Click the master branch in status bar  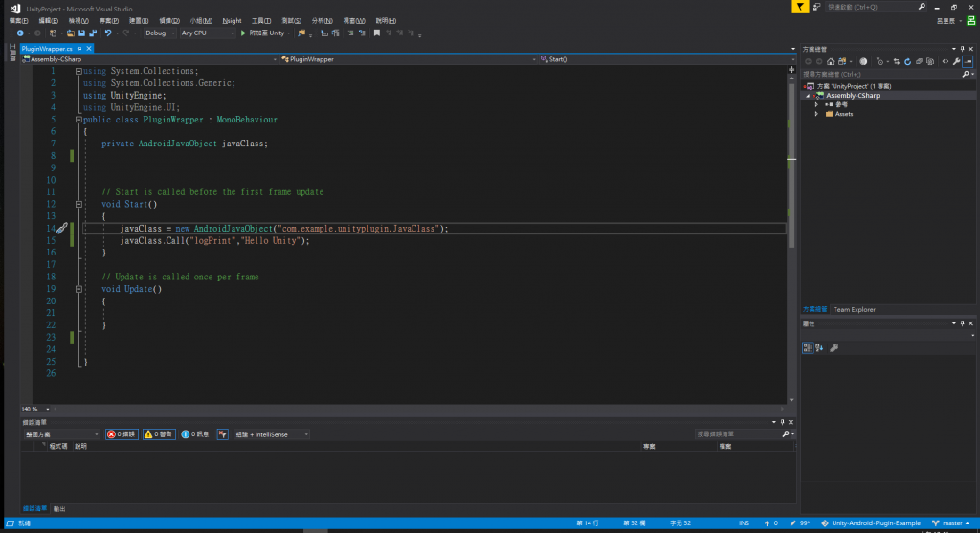point(951,523)
